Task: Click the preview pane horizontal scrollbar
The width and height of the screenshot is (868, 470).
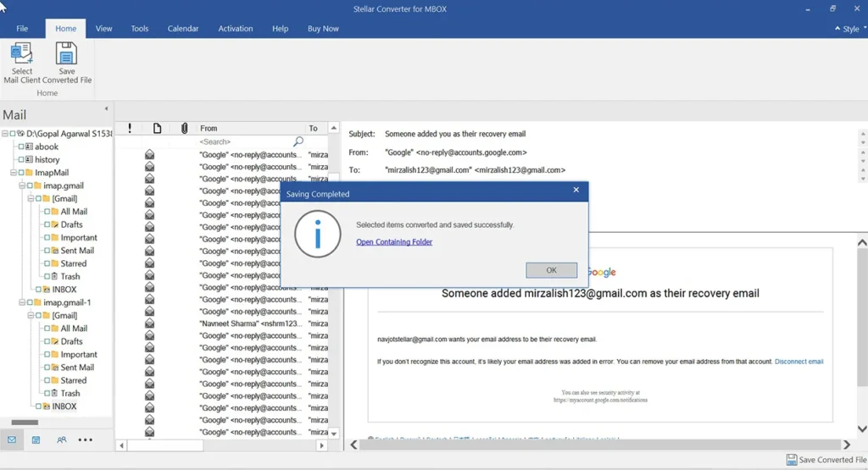Action: 600,445
